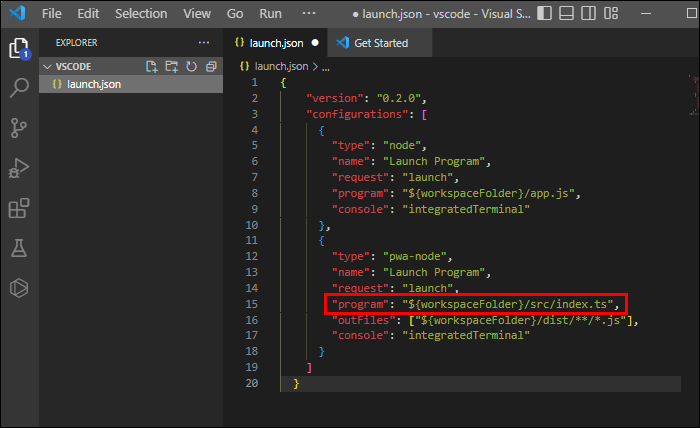Open the Source Control view
The height and width of the screenshot is (428, 700).
point(18,128)
